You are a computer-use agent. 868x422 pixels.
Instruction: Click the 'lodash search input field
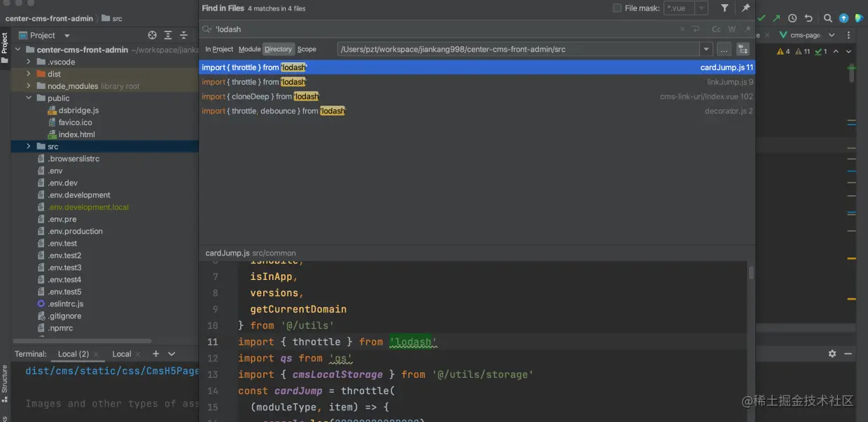click(441, 29)
